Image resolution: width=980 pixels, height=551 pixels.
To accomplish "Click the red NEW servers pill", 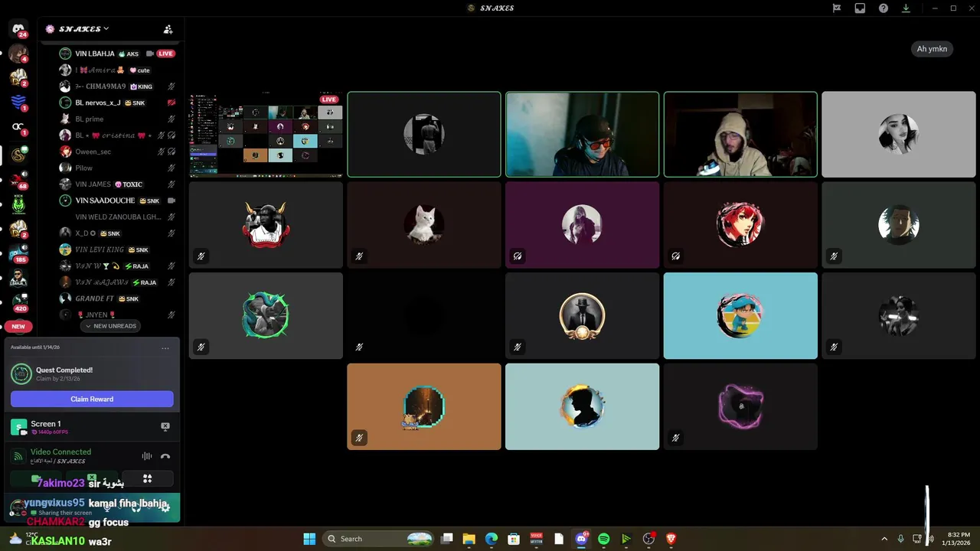I will 18,326.
